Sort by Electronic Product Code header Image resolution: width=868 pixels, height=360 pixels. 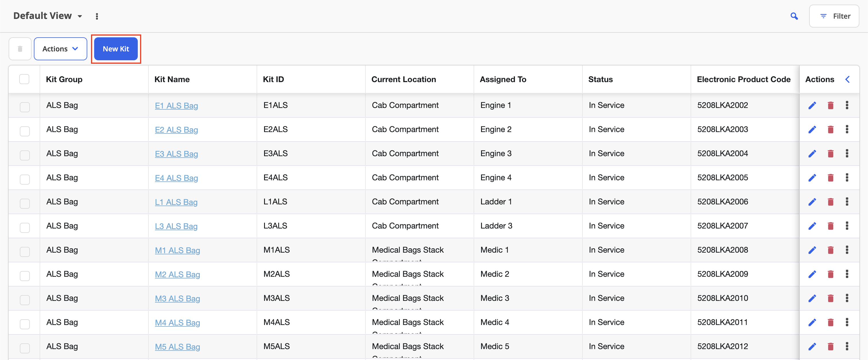click(x=743, y=80)
